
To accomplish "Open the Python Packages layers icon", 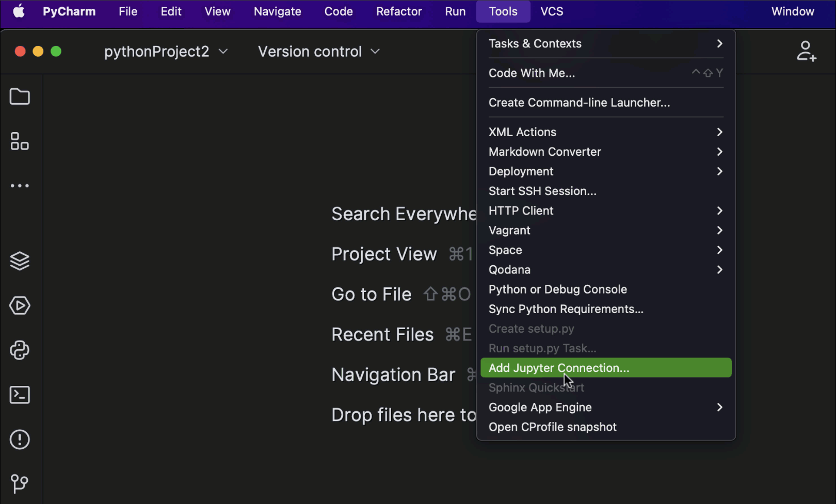I will click(x=20, y=261).
